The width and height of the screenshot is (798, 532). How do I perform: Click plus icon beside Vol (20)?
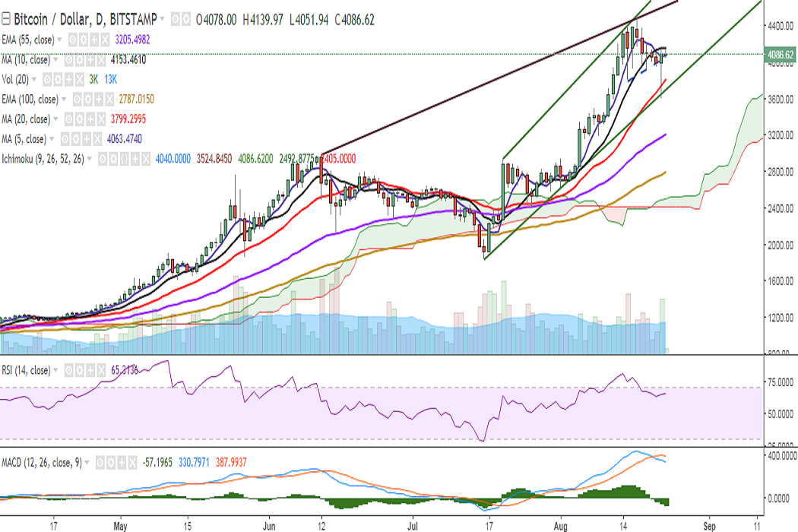pyautogui.click(x=68, y=79)
